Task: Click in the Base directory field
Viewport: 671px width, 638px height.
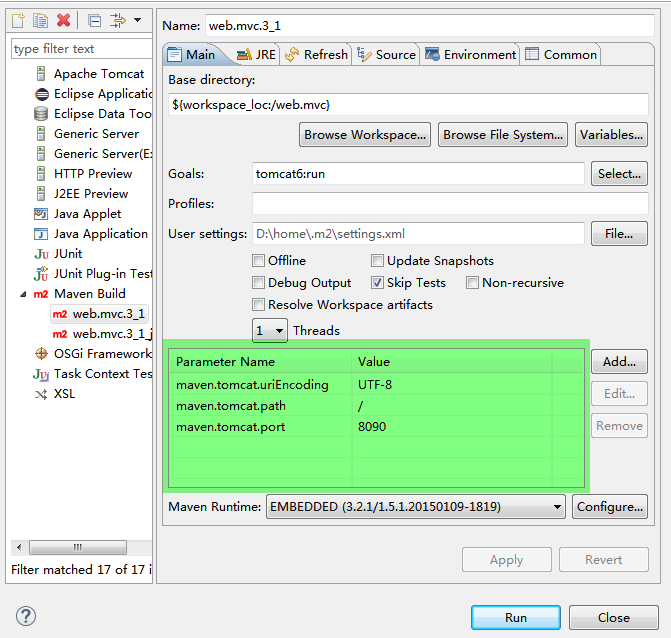Action: point(408,105)
